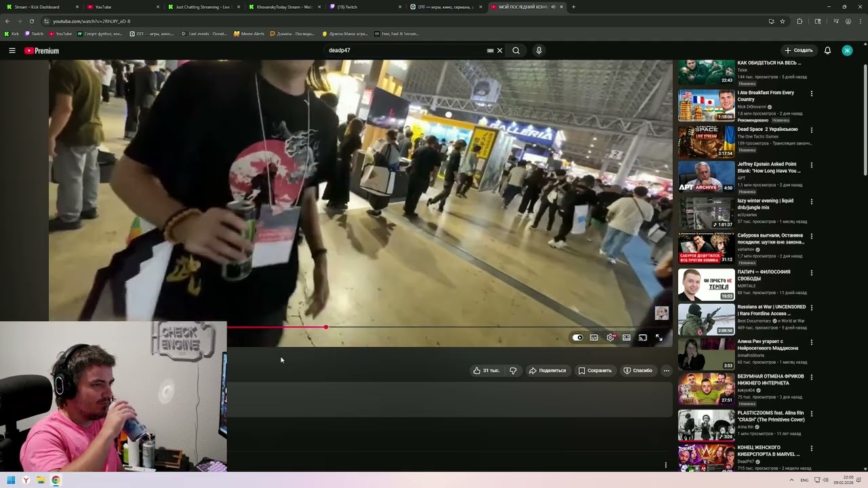Open Dead Space 2 Українською thumbnail
The width and height of the screenshot is (868, 488).
pyautogui.click(x=706, y=141)
